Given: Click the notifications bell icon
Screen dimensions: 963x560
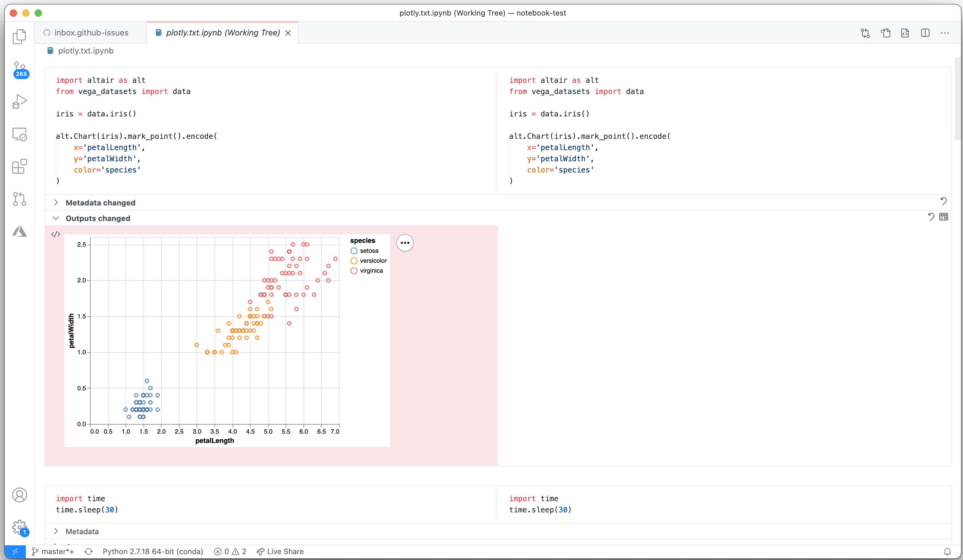Looking at the screenshot, I should (948, 551).
